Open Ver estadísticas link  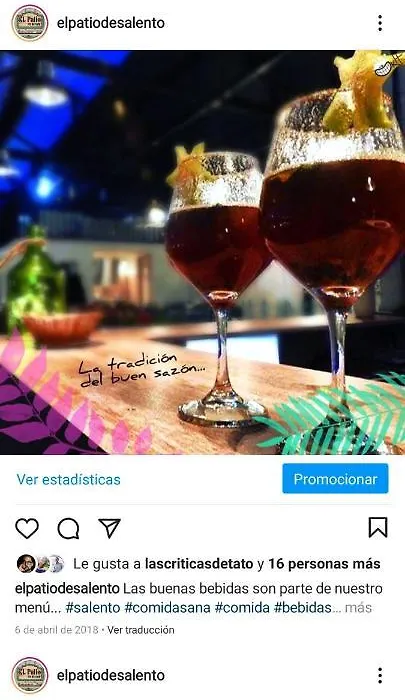pyautogui.click(x=69, y=479)
